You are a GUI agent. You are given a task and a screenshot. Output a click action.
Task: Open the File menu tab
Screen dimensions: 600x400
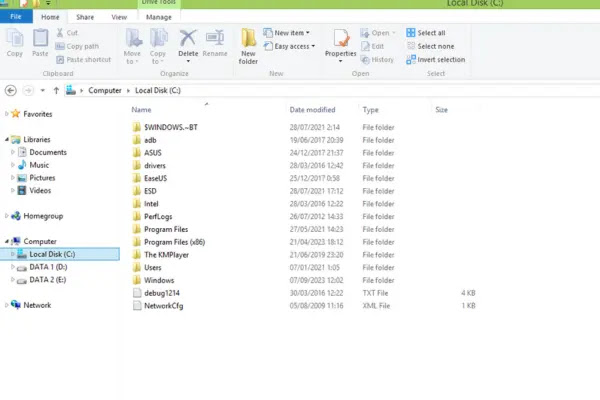[x=16, y=17]
